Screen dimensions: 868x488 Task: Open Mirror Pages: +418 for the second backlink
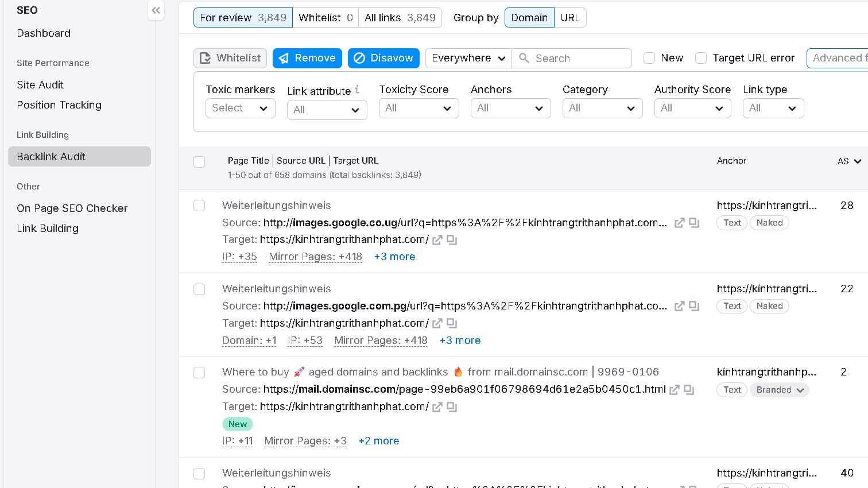click(380, 340)
